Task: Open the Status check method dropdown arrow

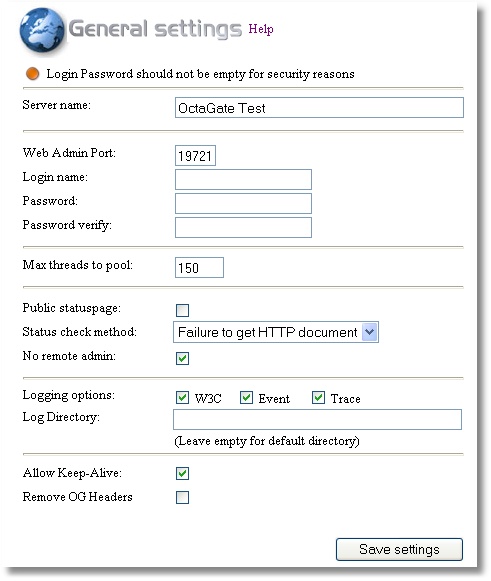Action: point(369,332)
